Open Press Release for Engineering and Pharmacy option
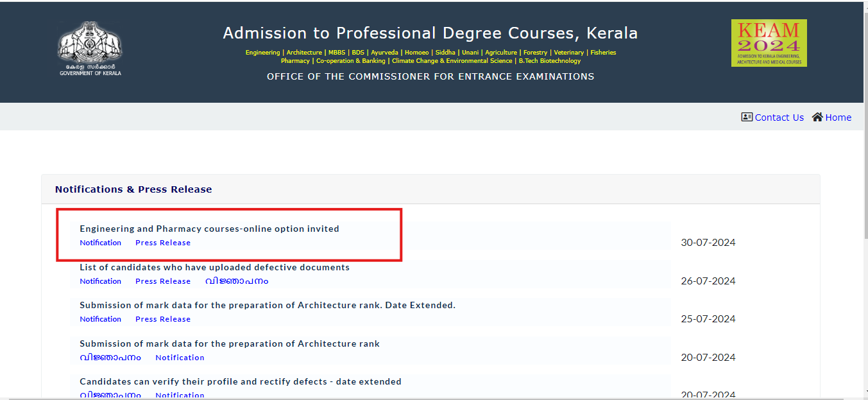Screen dimensions: 868x400 click(163, 243)
